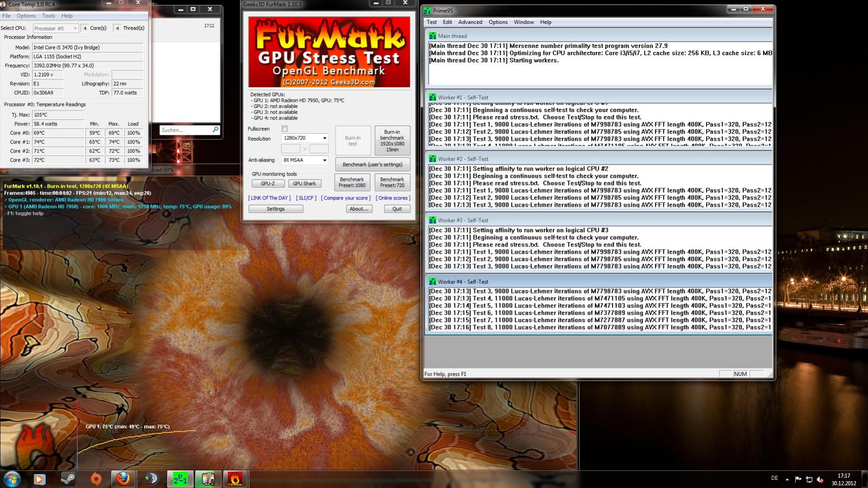Open TeamSpeak from the taskbar

152,479
